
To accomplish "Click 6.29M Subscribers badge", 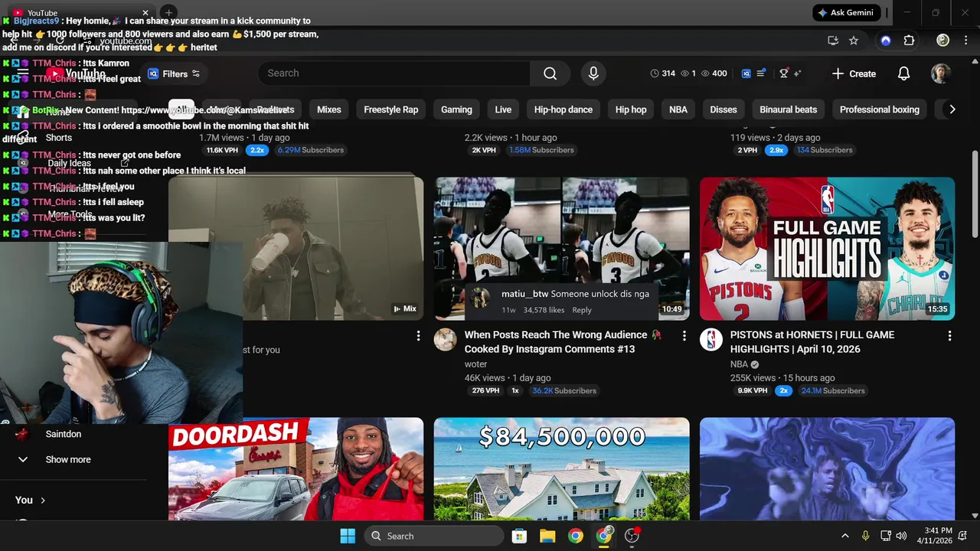I will (311, 150).
